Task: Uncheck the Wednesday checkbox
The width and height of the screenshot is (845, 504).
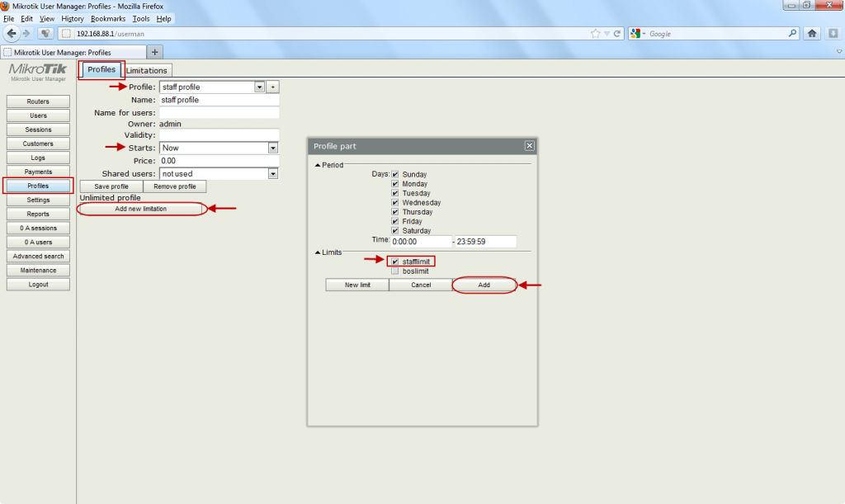Action: [395, 202]
